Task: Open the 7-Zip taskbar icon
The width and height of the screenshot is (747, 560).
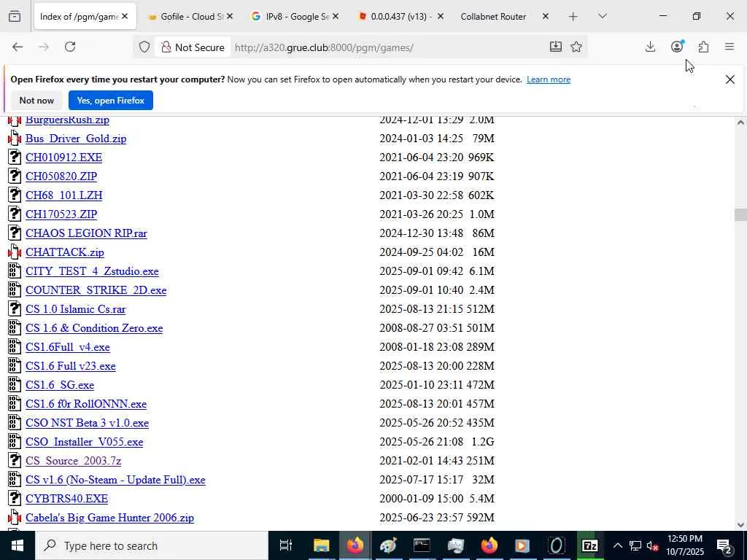Action: tap(589, 545)
